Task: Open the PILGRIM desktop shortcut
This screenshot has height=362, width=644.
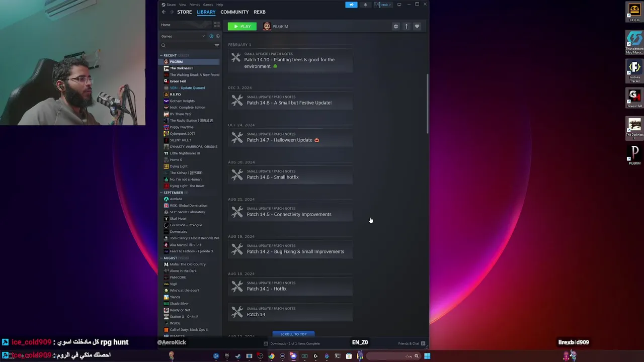Action: (634, 155)
